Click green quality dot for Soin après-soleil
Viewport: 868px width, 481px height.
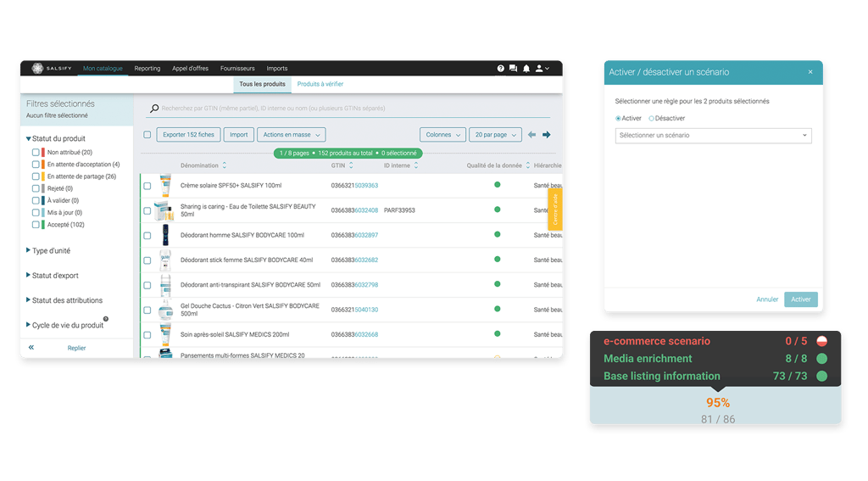click(497, 333)
